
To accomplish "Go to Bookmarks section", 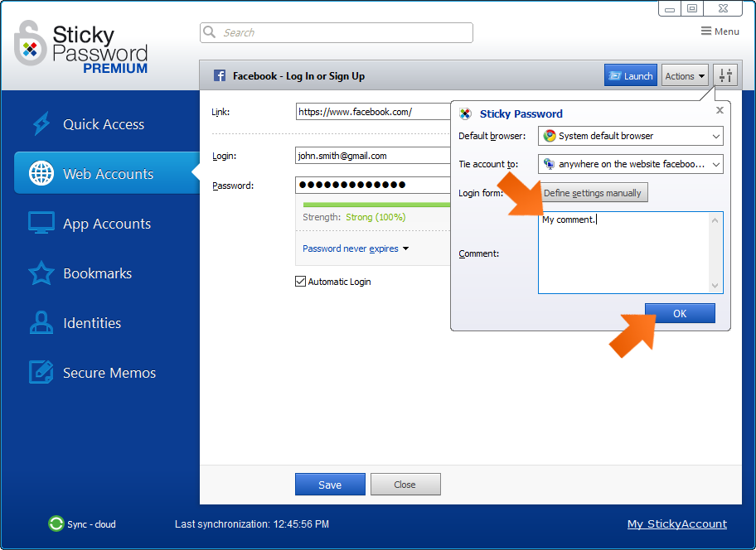I will pos(97,273).
